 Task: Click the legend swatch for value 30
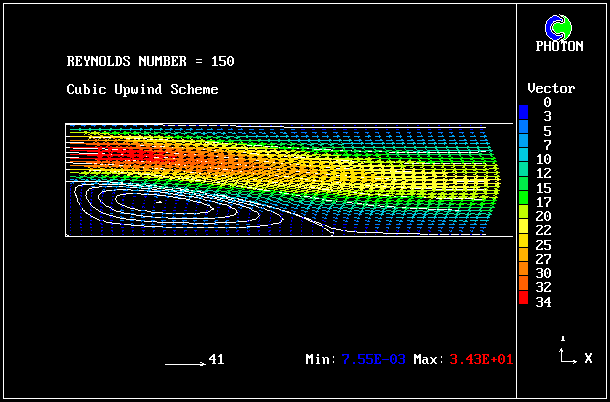coord(524,273)
